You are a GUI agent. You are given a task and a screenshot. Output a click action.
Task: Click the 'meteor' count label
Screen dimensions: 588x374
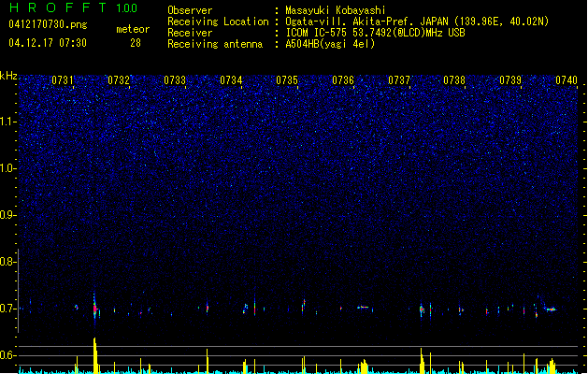tap(133, 29)
